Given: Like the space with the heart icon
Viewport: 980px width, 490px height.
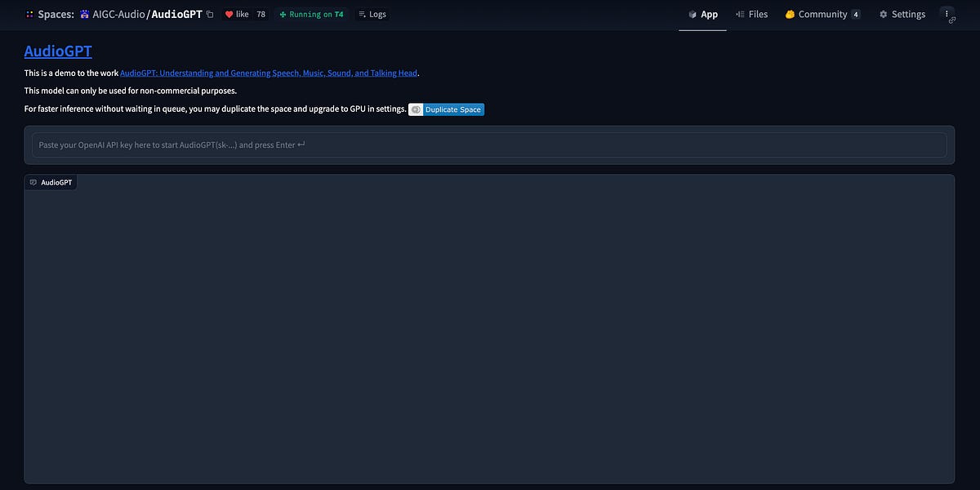Looking at the screenshot, I should [x=229, y=14].
